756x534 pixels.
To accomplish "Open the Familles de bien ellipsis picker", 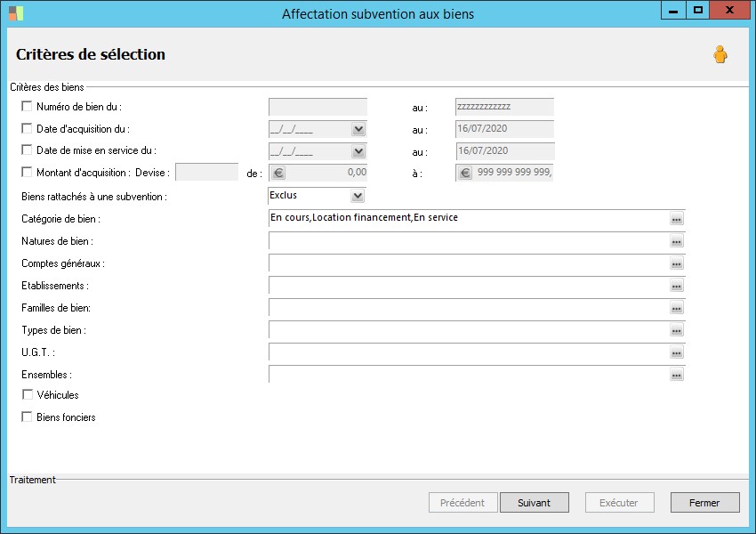I will pyautogui.click(x=677, y=308).
